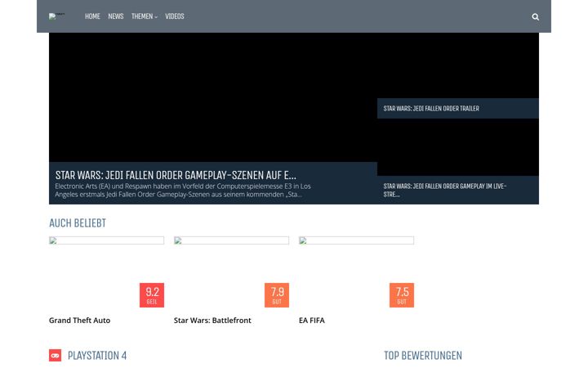Open the Grand Theft Auto title link
Viewport: 588px width, 368px height.
tap(79, 321)
